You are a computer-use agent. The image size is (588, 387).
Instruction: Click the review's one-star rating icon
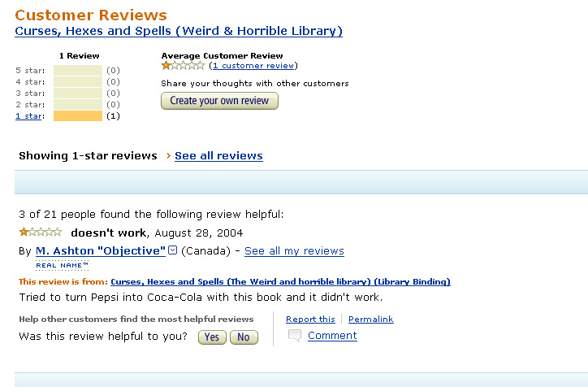click(x=41, y=232)
